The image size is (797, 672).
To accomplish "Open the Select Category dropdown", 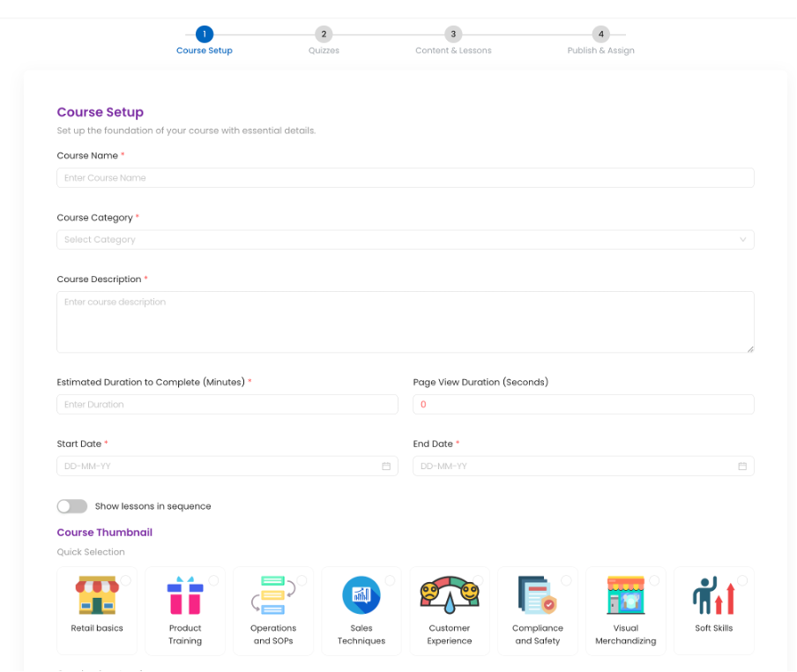I will [x=405, y=239].
